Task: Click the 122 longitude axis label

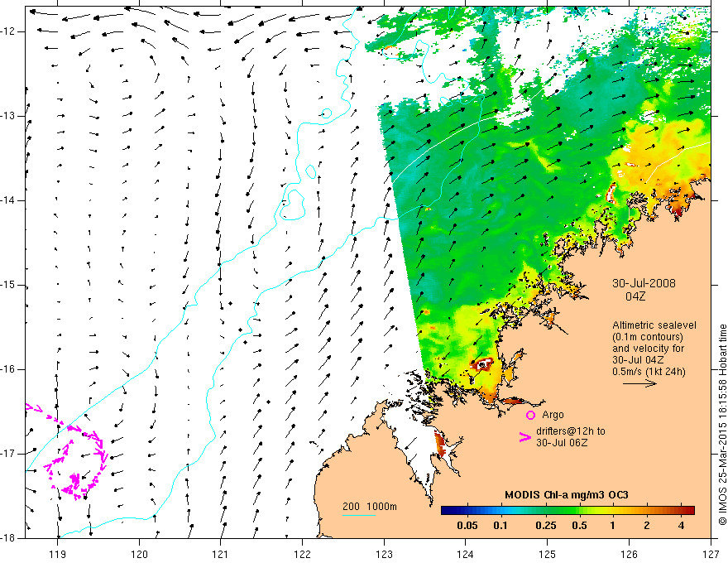Action: pyautogui.click(x=302, y=554)
